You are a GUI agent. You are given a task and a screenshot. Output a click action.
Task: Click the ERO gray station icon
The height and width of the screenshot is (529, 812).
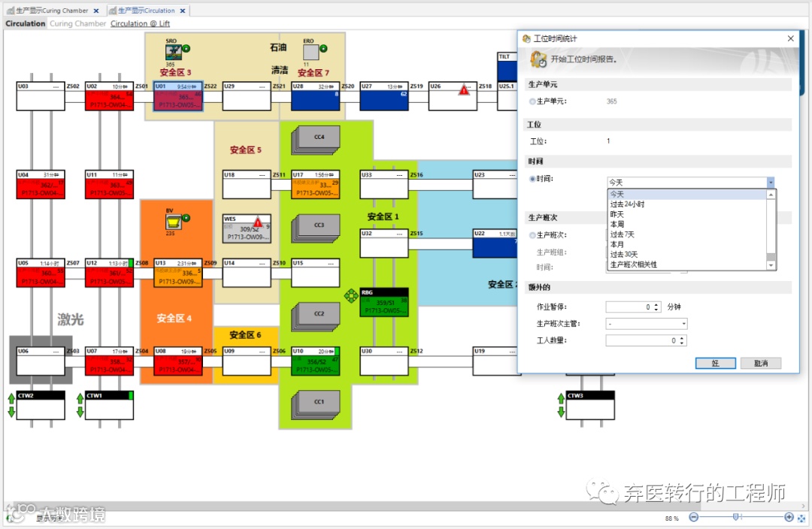(x=311, y=53)
